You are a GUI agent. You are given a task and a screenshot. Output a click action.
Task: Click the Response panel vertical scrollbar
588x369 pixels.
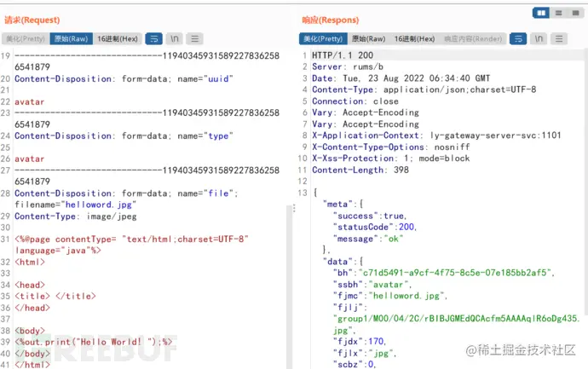point(585,184)
